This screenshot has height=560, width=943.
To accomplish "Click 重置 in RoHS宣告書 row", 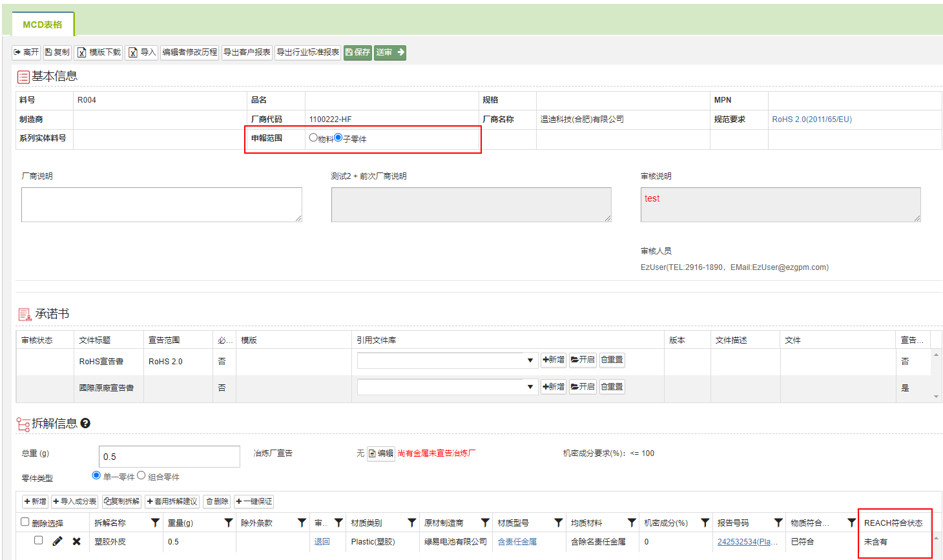I will (x=612, y=360).
